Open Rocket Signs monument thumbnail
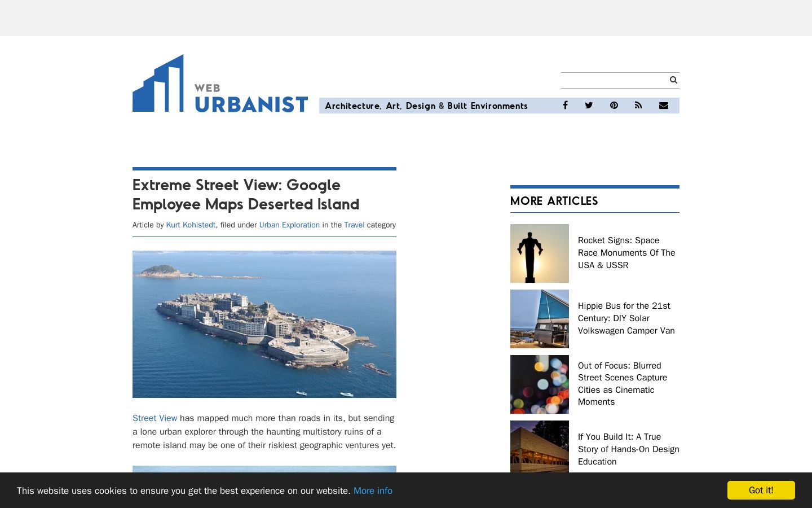The image size is (812, 508). tap(540, 253)
